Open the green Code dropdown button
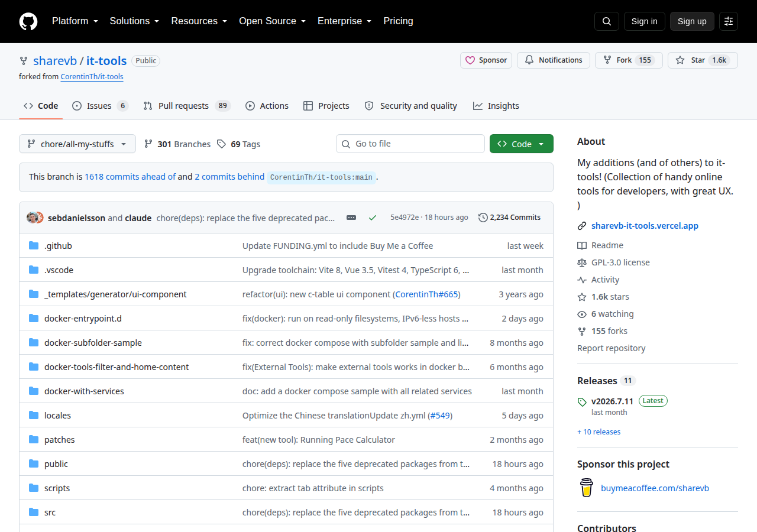Screen dimensions: 757x532 pos(522,144)
